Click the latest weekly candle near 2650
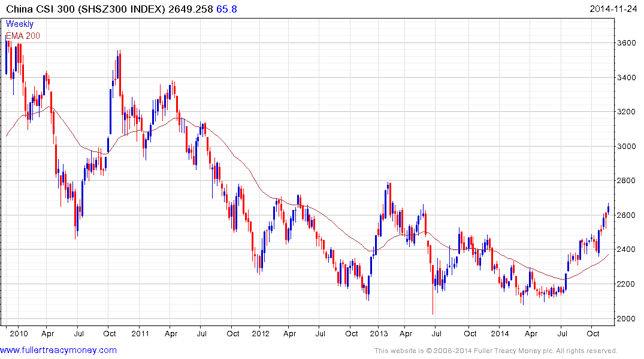 pyautogui.click(x=608, y=208)
